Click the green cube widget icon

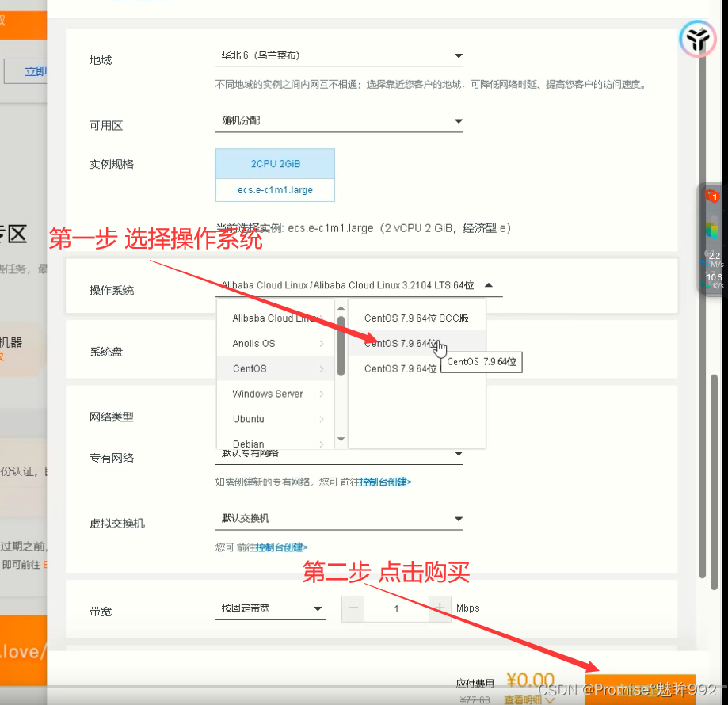point(711,231)
